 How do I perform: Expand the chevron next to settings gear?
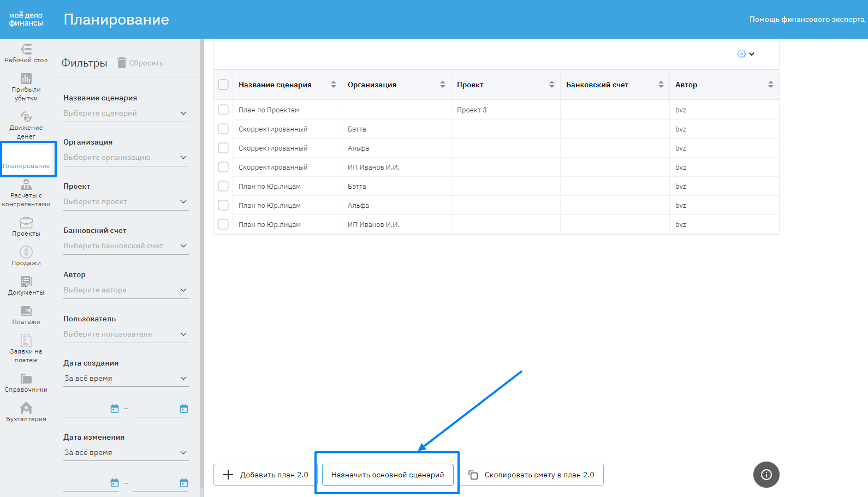click(752, 54)
